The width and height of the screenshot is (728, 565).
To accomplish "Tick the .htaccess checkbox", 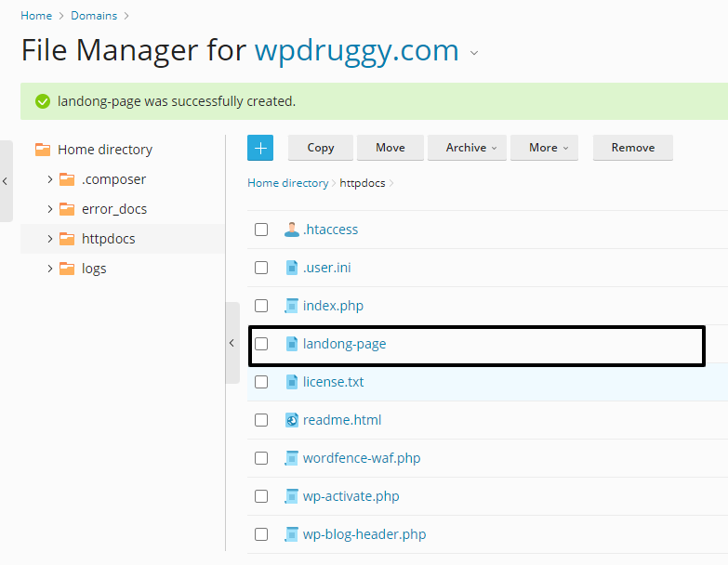I will click(x=261, y=230).
